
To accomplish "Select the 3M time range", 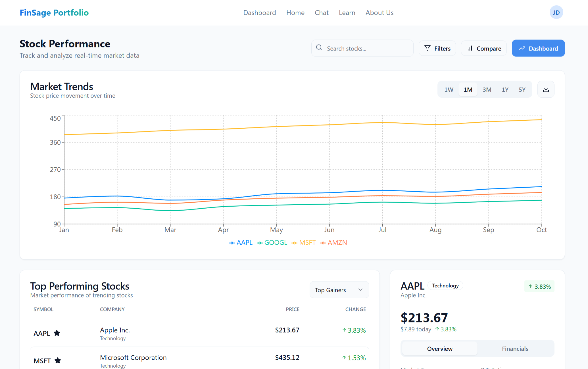I will coord(487,90).
